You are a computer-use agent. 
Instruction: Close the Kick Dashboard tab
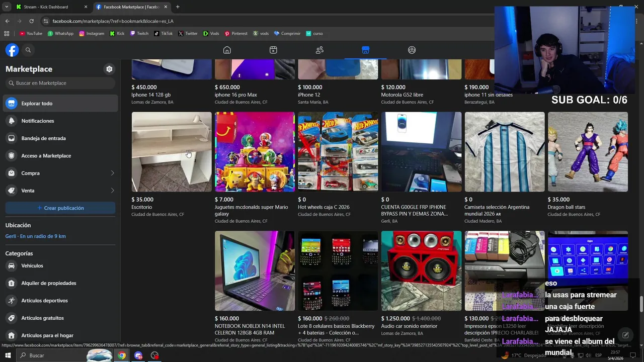[86, 7]
